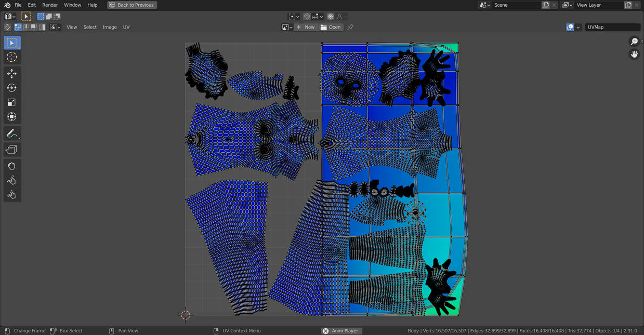
Task: Click the Back to Previous button
Action: [x=132, y=5]
